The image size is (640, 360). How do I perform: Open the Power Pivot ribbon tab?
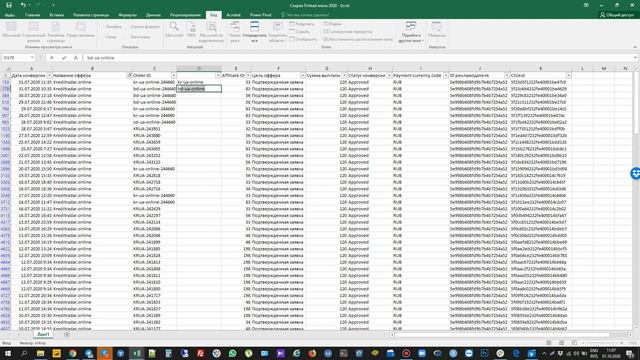[x=260, y=15]
